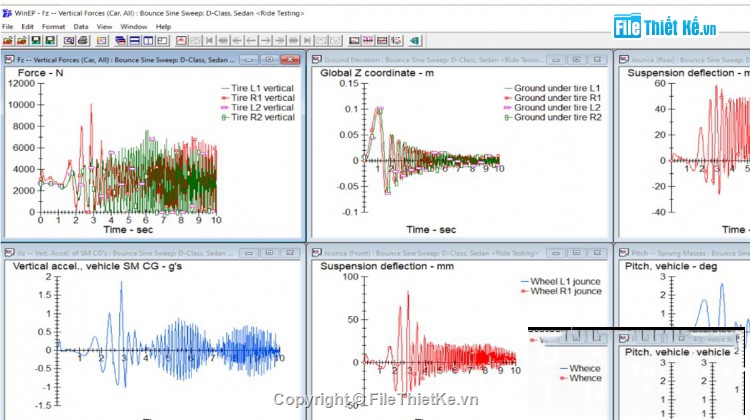Open the File menu
Viewport: 750px width, 420px height.
point(7,27)
